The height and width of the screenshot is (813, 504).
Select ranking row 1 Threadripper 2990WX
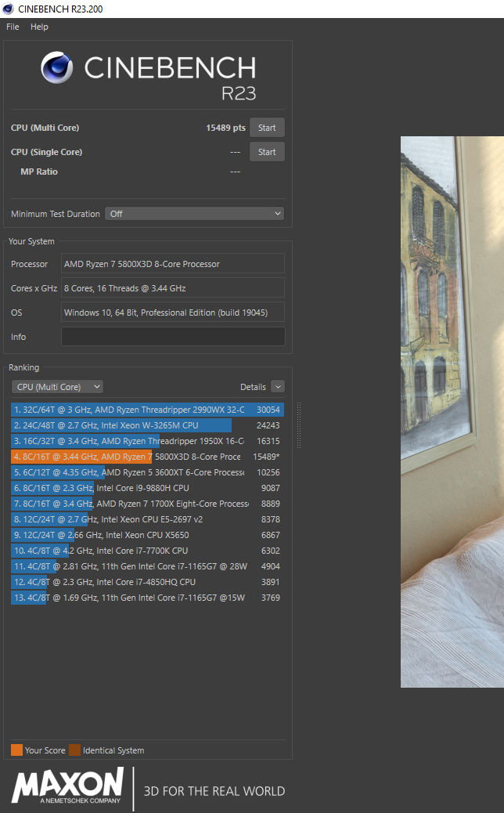coord(147,410)
